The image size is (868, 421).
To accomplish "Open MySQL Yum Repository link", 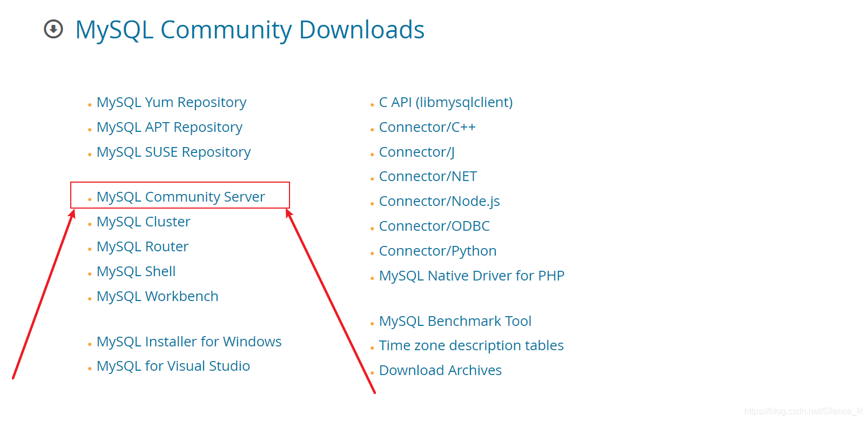I will pos(171,103).
